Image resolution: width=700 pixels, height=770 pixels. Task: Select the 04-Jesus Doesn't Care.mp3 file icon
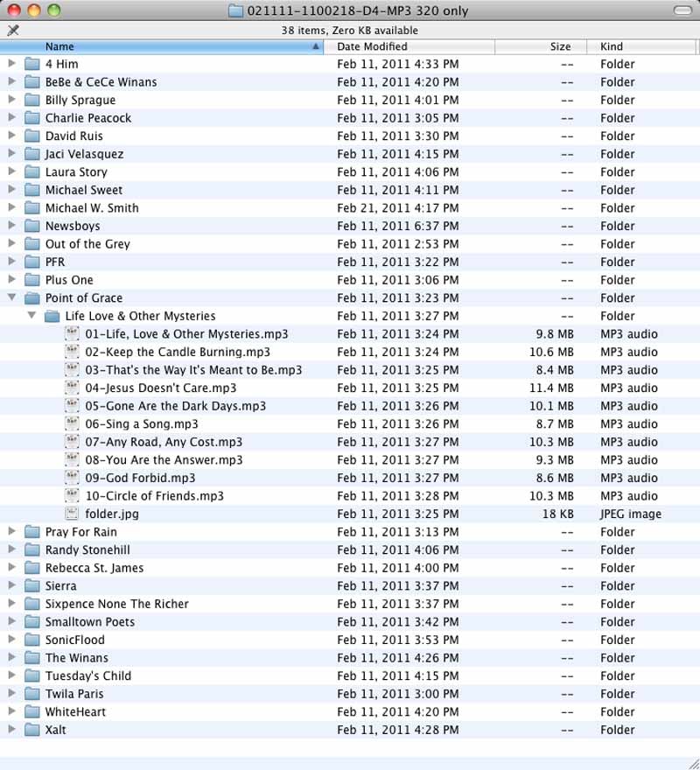pos(72,388)
